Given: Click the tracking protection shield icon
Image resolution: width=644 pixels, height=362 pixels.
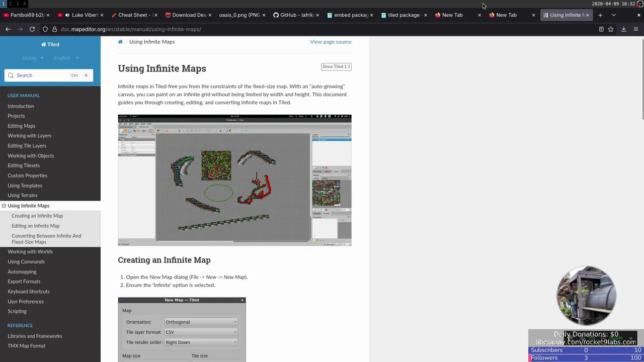Looking at the screenshot, I should tap(45, 29).
